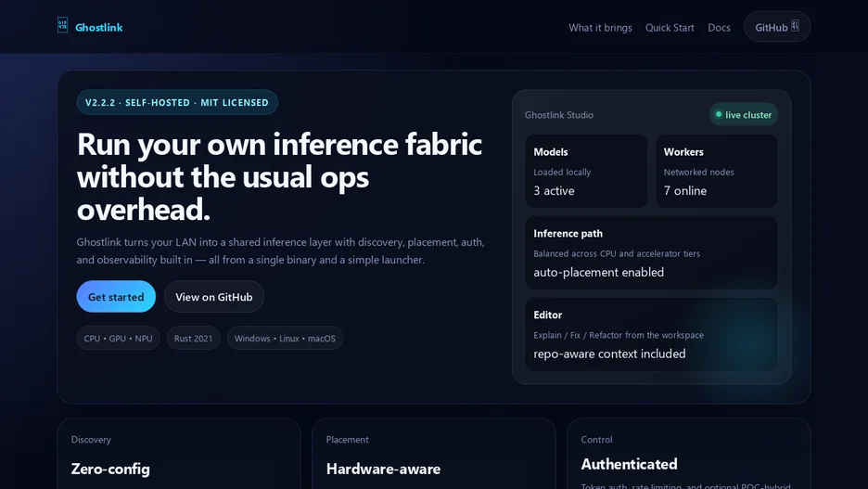Screen dimensions: 868x489
Task: Click the Ghostlink logo icon
Action: point(62,25)
